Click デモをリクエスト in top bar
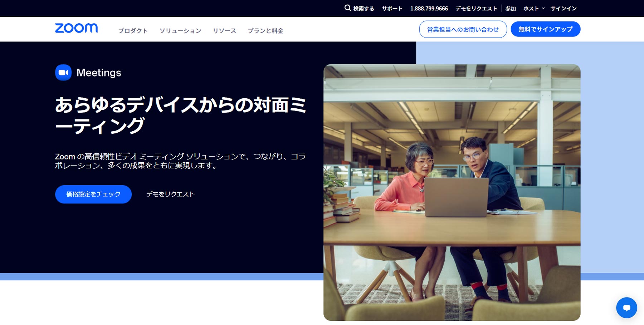The height and width of the screenshot is (325, 644). [476, 8]
